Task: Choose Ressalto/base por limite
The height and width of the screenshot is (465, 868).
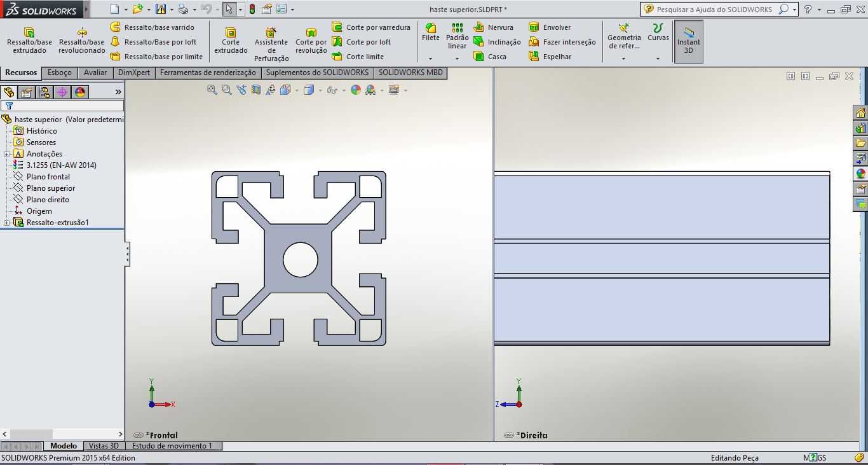Action: (x=156, y=57)
